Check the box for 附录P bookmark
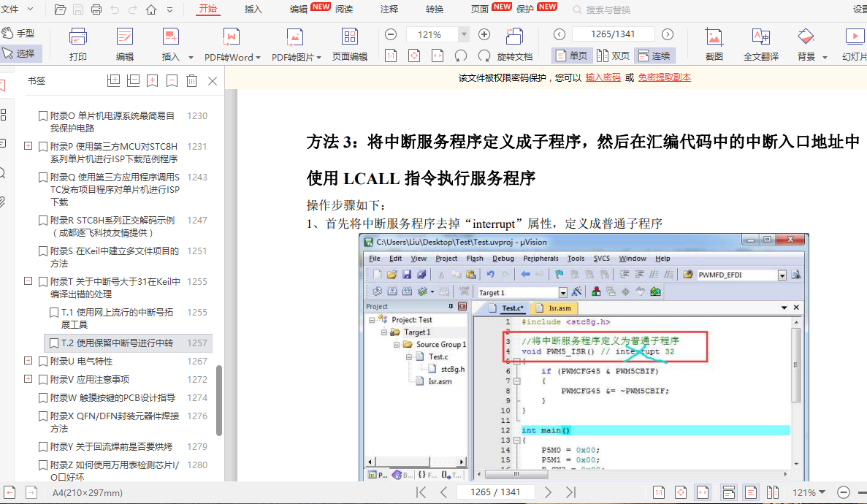867x504 pixels. point(42,147)
